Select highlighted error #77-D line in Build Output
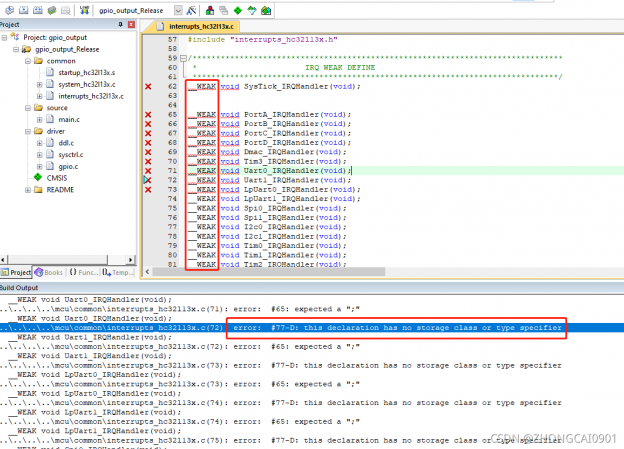The width and height of the screenshot is (624, 449). [300, 327]
